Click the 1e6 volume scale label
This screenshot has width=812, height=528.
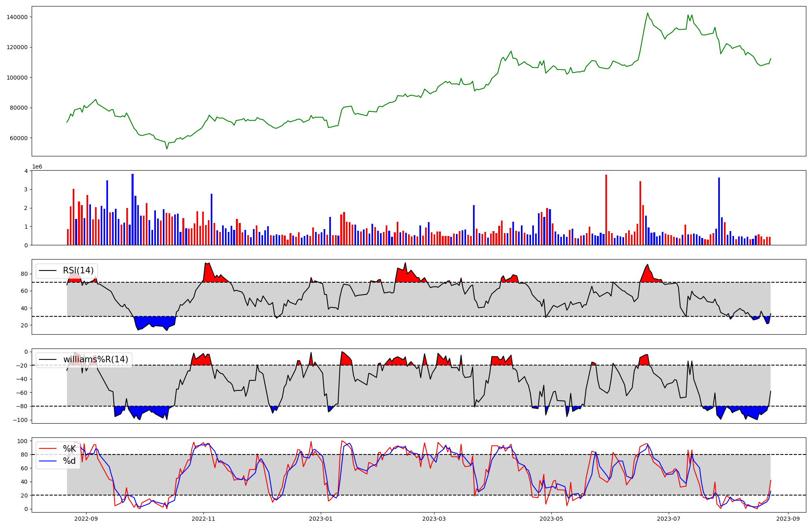pos(37,167)
